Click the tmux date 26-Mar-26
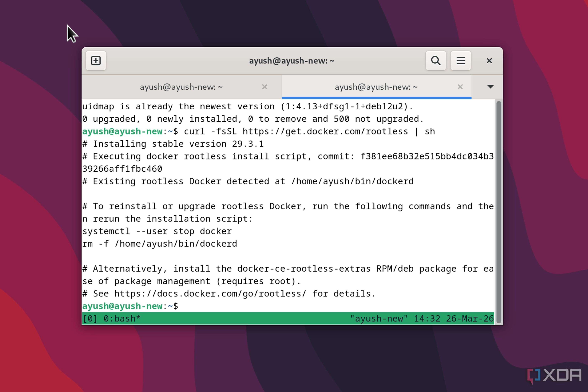588x392 pixels. coord(470,319)
